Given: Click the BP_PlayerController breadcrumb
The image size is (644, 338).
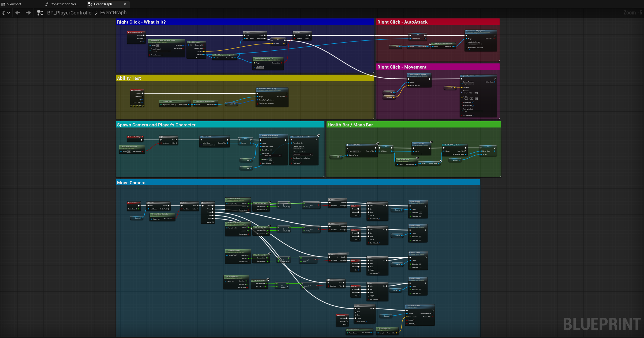Looking at the screenshot, I should coord(70,13).
